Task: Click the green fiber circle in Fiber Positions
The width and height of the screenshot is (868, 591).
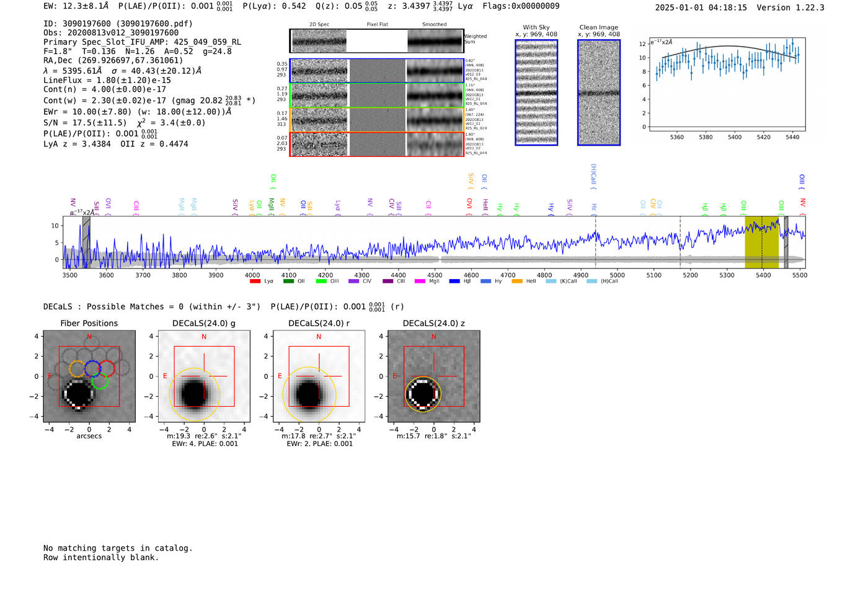Action: (x=100, y=381)
